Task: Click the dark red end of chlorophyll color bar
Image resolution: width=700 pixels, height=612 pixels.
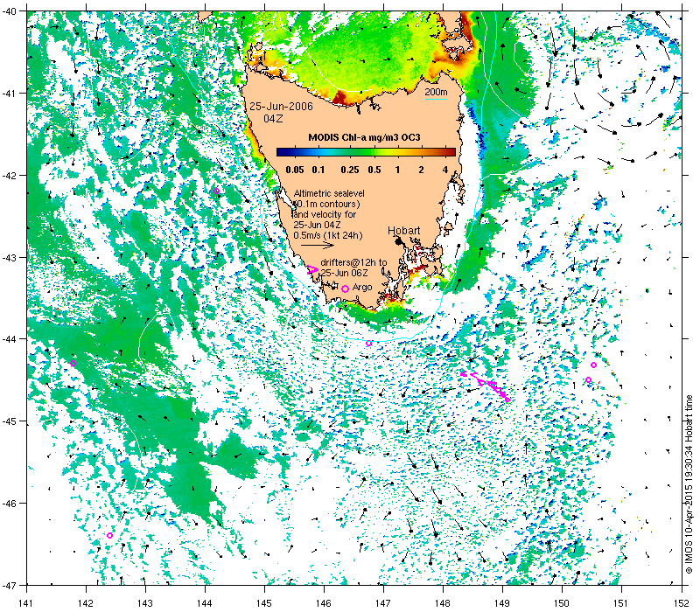Action: [x=451, y=152]
